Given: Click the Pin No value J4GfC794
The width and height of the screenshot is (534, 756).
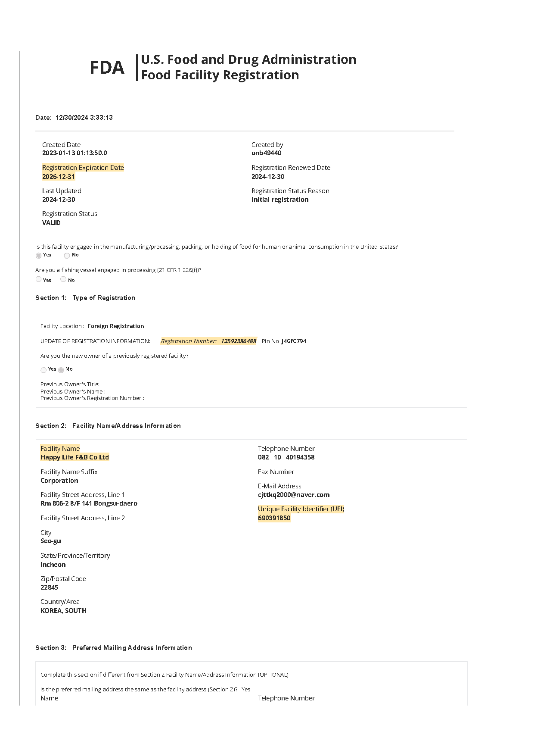Looking at the screenshot, I should coord(294,341).
